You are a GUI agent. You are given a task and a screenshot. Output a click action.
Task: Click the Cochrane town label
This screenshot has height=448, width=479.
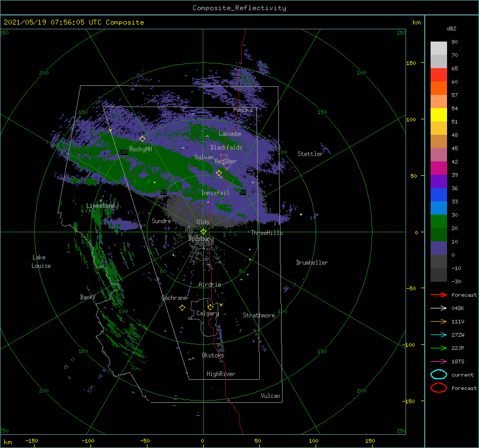[174, 298]
